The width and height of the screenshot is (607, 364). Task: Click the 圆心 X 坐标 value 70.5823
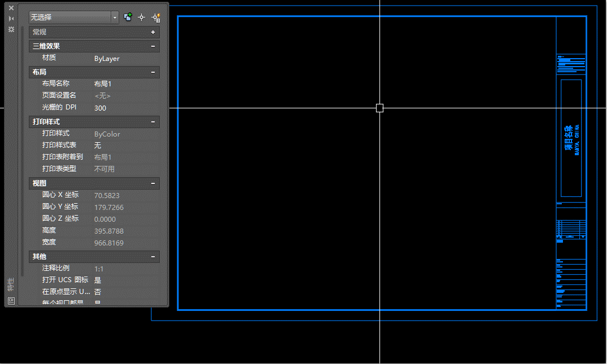[107, 196]
